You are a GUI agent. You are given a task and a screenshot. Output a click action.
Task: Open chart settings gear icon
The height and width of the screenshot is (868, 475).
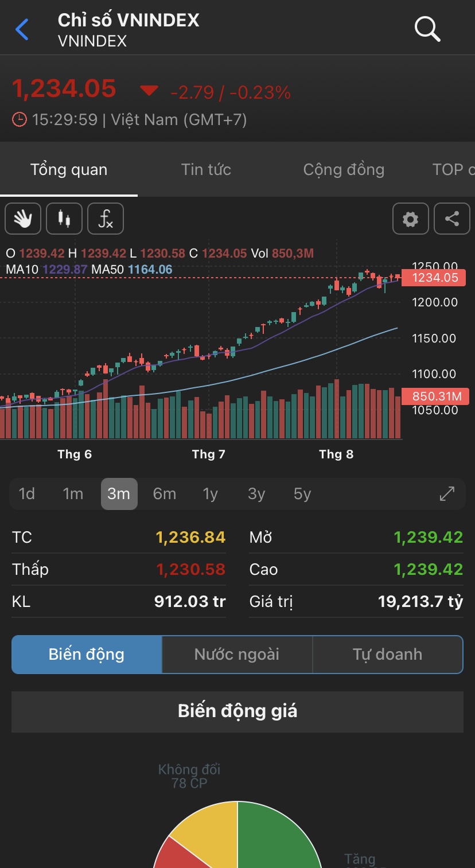(x=410, y=219)
